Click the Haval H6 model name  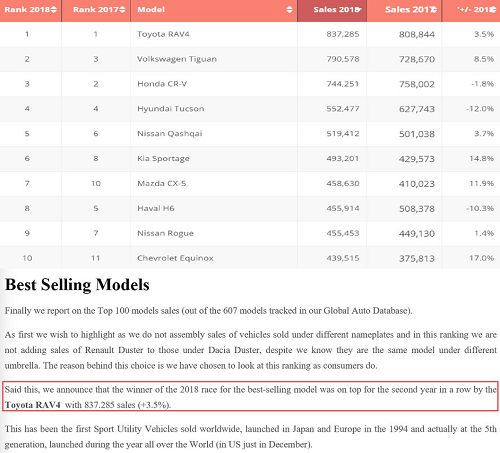coord(156,208)
